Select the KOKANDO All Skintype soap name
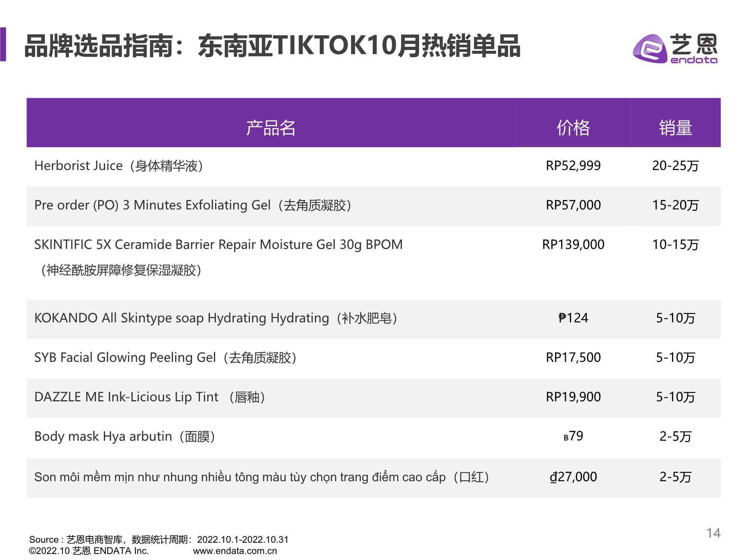The height and width of the screenshot is (560, 747). pyautogui.click(x=216, y=318)
